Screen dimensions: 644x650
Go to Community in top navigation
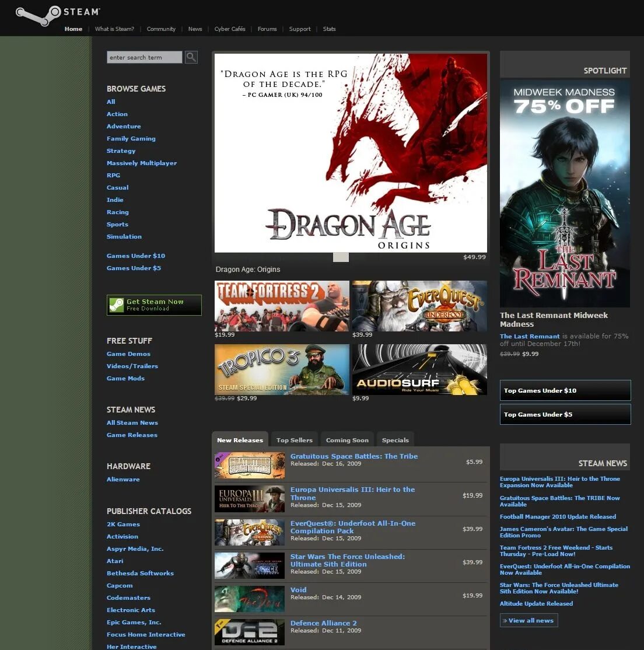tap(161, 29)
